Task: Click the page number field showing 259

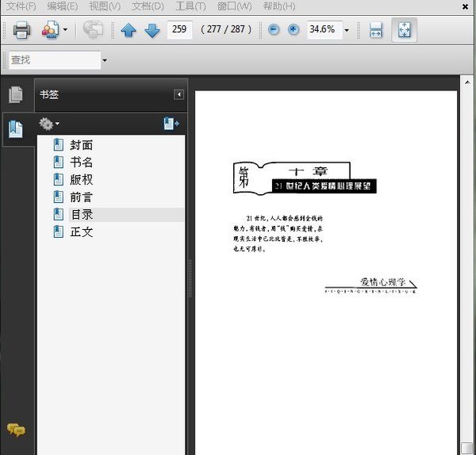Action: [179, 29]
